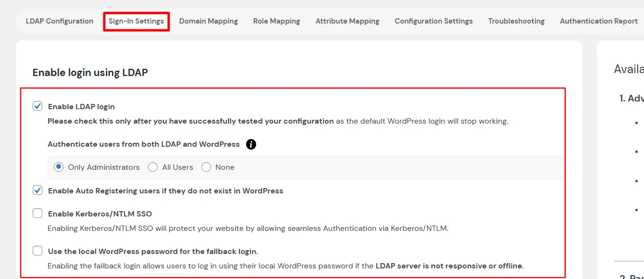Select the Only Administrators option

58,166
